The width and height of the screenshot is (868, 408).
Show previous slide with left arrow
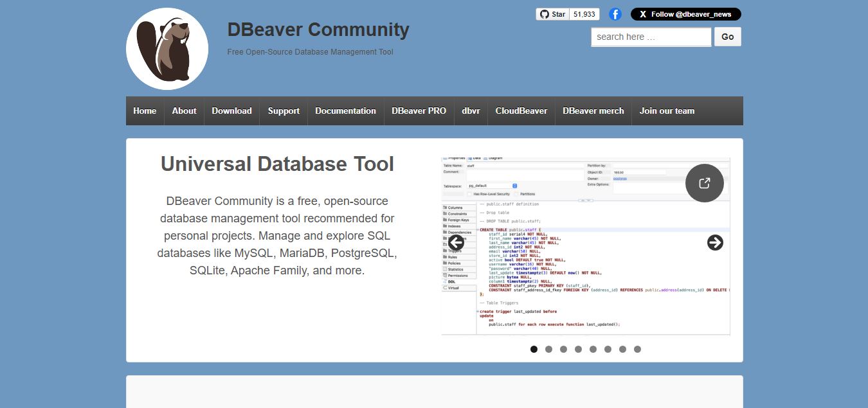coord(456,242)
